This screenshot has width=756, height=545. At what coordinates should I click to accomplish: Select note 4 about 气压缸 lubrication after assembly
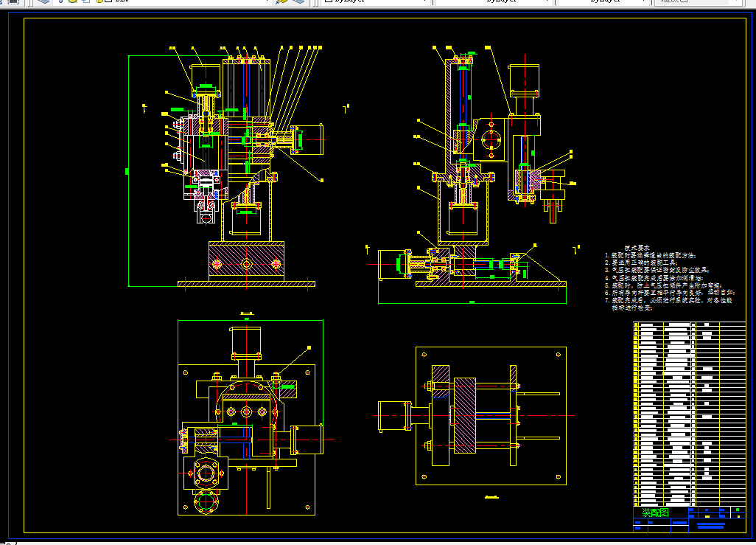tap(654, 278)
